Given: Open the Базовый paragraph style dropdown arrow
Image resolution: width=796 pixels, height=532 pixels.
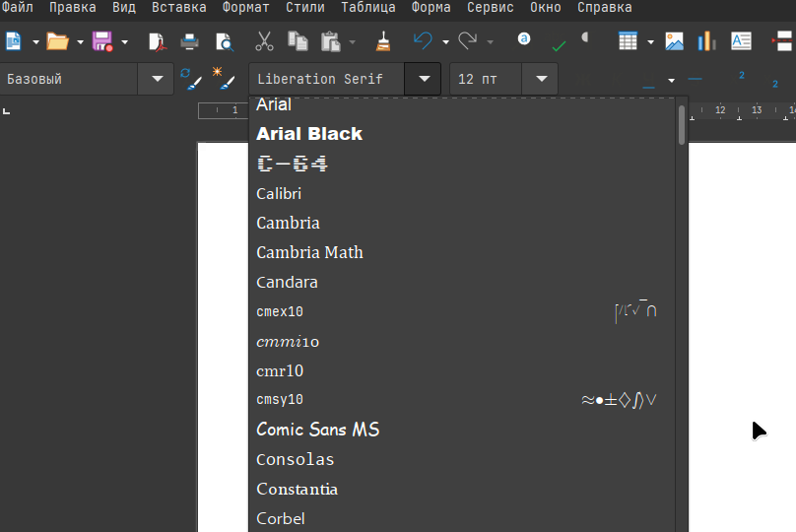Looking at the screenshot, I should point(157,79).
